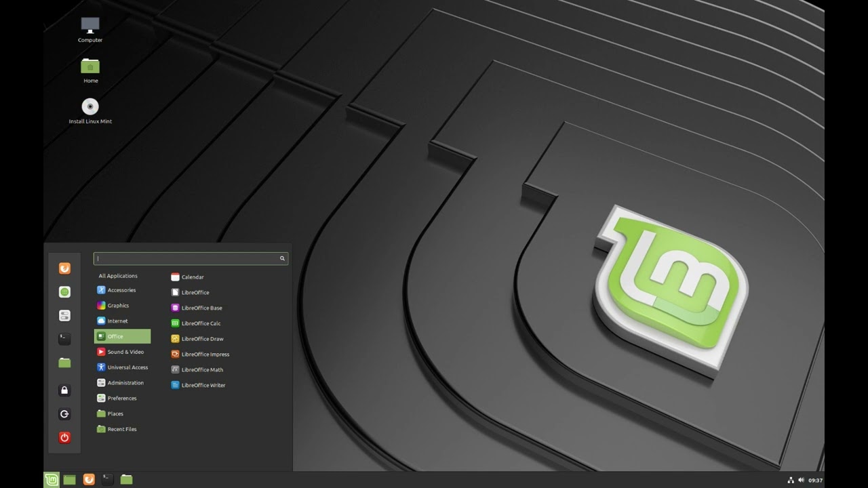Click the Linux Mint menu button in panel
868x488 pixels.
click(52, 480)
